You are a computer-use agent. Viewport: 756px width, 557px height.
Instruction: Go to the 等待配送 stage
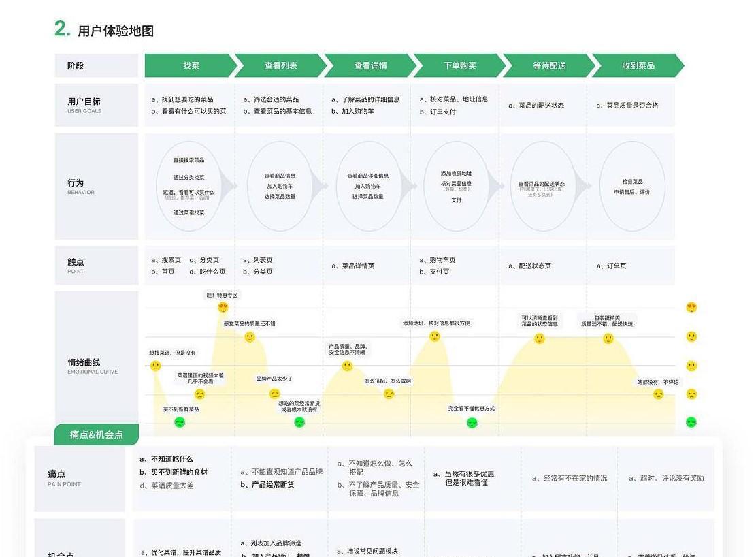(549, 65)
